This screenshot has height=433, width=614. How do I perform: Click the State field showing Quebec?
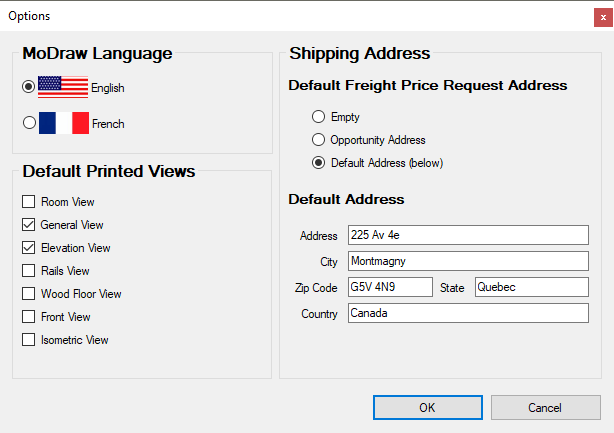(x=531, y=287)
